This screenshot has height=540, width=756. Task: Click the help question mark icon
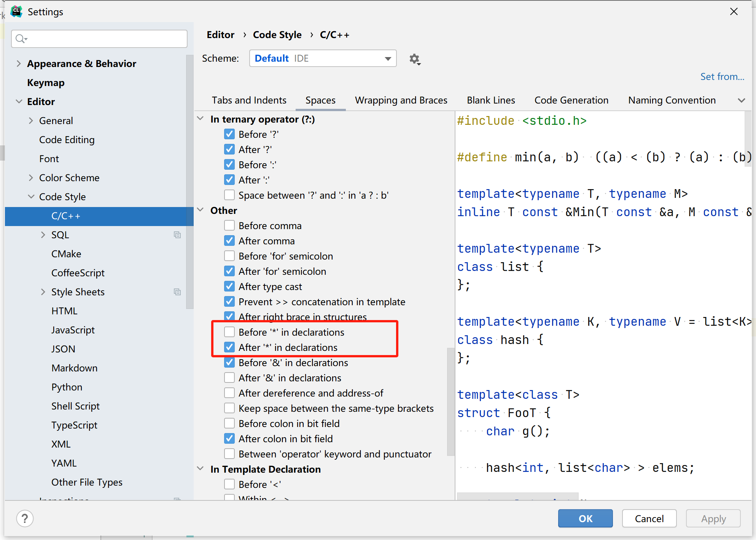pos(25,518)
